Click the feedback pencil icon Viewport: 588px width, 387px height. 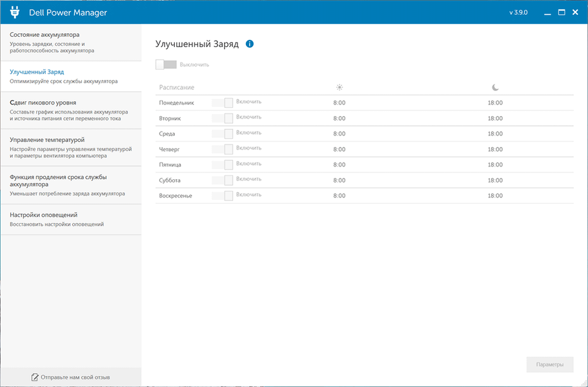35,377
